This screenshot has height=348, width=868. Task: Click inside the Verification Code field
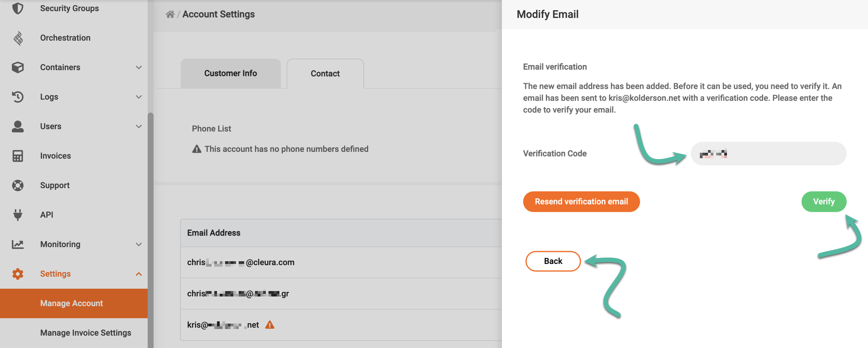click(x=768, y=154)
